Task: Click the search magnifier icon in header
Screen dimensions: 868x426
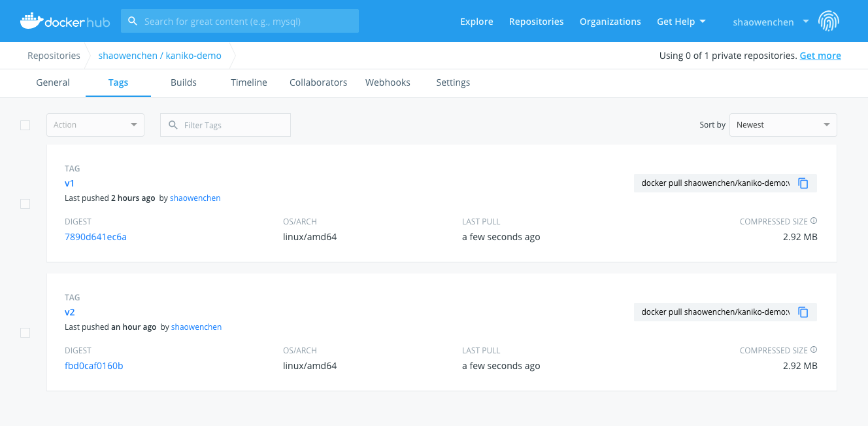Action: point(133,21)
